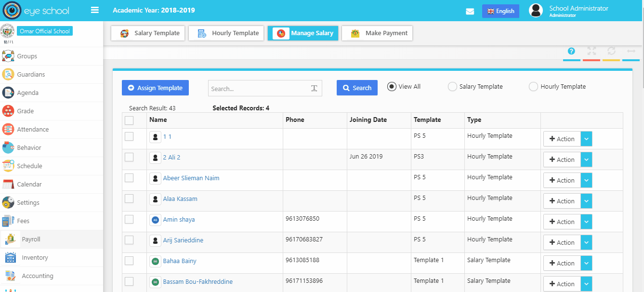The height and width of the screenshot is (292, 644).
Task: Select the Hourly Template radio filter
Action: click(x=533, y=87)
